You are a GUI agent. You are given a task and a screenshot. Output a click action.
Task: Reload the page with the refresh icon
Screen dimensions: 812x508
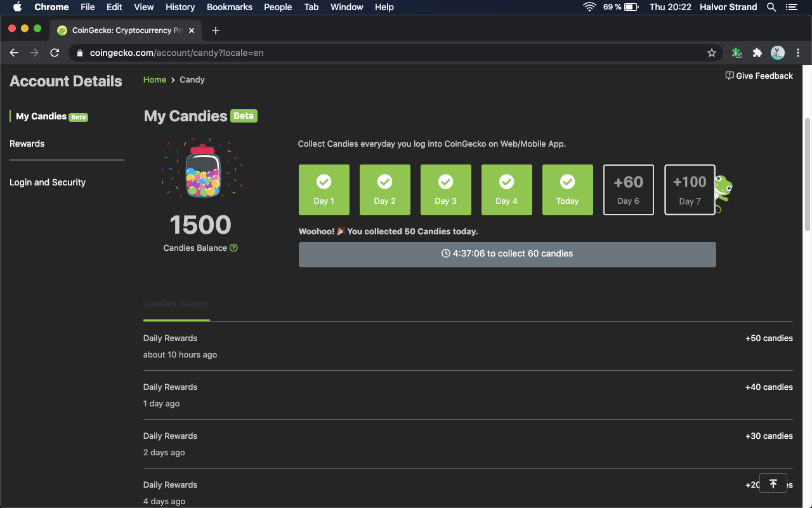click(55, 53)
